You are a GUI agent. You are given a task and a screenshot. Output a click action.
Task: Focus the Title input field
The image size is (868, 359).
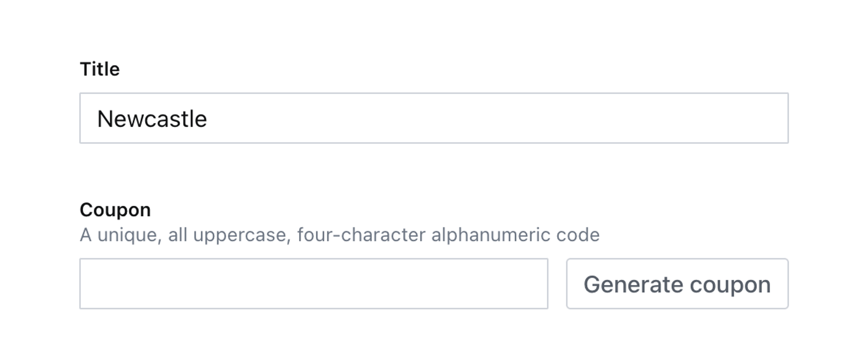(x=434, y=118)
